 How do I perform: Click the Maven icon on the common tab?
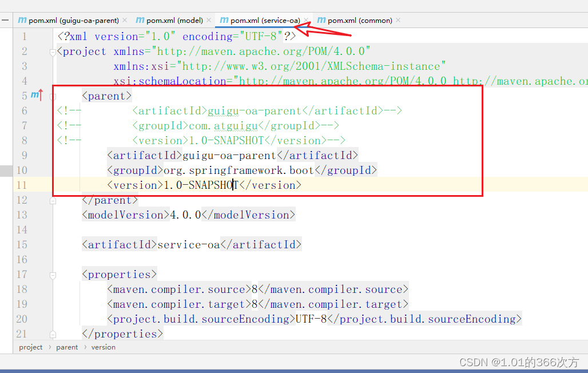[320, 19]
